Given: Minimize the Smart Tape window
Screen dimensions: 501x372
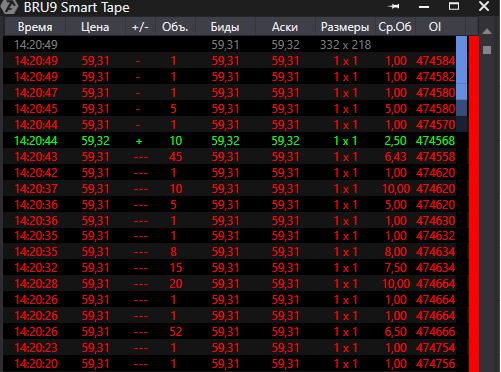Looking at the screenshot, I should click(424, 7).
